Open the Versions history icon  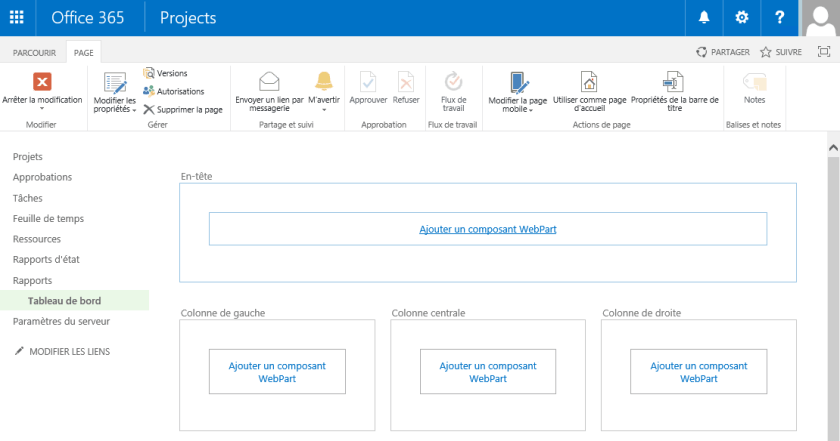click(x=149, y=73)
